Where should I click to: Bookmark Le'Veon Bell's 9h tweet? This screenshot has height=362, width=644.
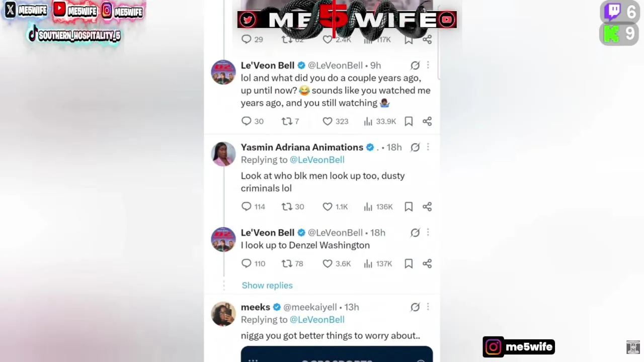click(409, 121)
